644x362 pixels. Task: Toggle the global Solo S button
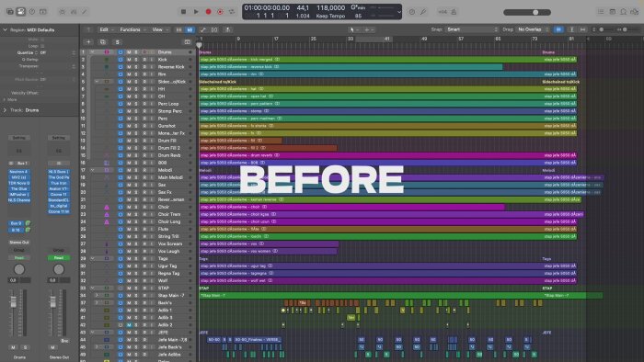click(x=118, y=42)
